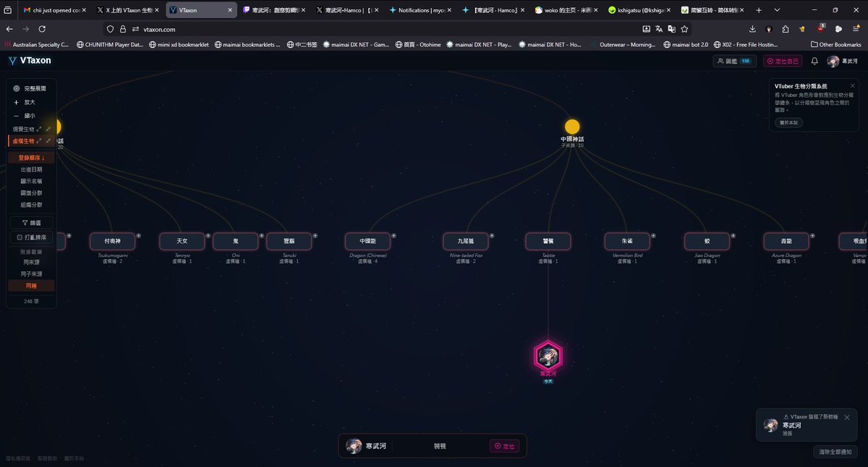Expand plus icon on 鬼 node
868x467 pixels.
pyautogui.click(x=261, y=235)
